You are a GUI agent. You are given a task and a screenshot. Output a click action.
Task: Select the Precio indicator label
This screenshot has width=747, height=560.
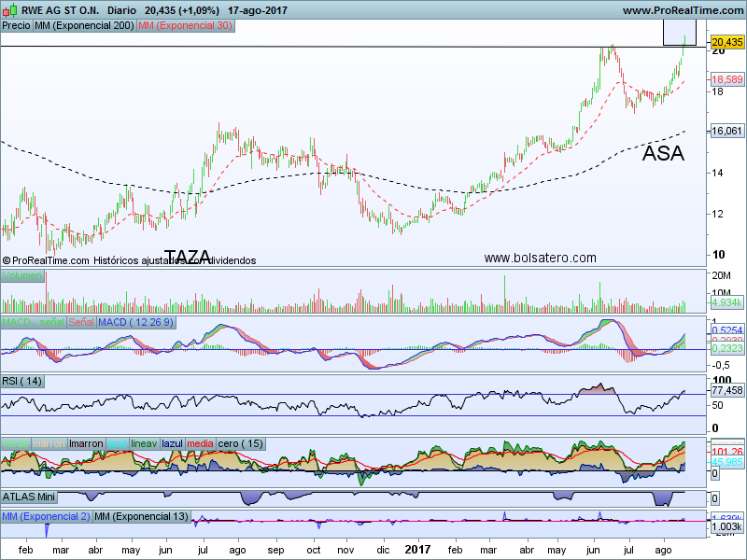point(16,26)
